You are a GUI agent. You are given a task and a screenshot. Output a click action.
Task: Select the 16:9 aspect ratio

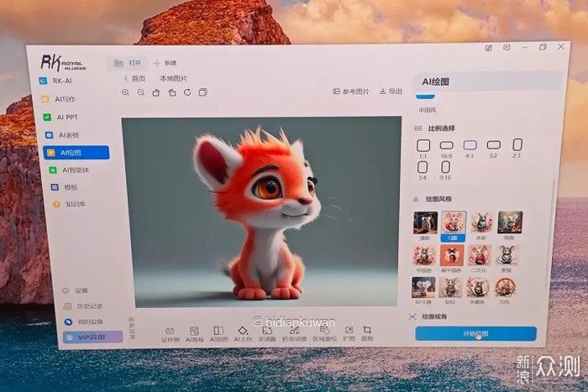[x=446, y=149]
